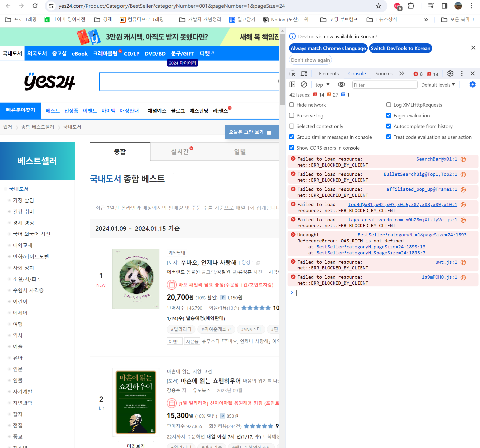Click the AI assist icon on SearchBar error
This screenshot has width=480, height=448.
point(463,159)
